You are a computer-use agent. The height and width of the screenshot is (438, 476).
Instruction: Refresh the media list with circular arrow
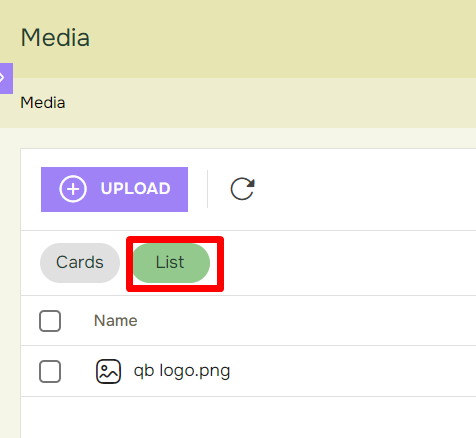(x=243, y=189)
